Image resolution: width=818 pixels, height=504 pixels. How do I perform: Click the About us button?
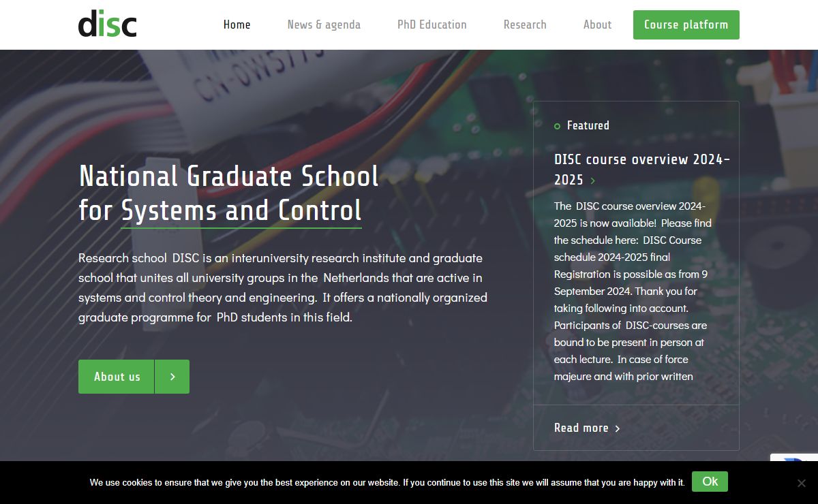coord(117,377)
